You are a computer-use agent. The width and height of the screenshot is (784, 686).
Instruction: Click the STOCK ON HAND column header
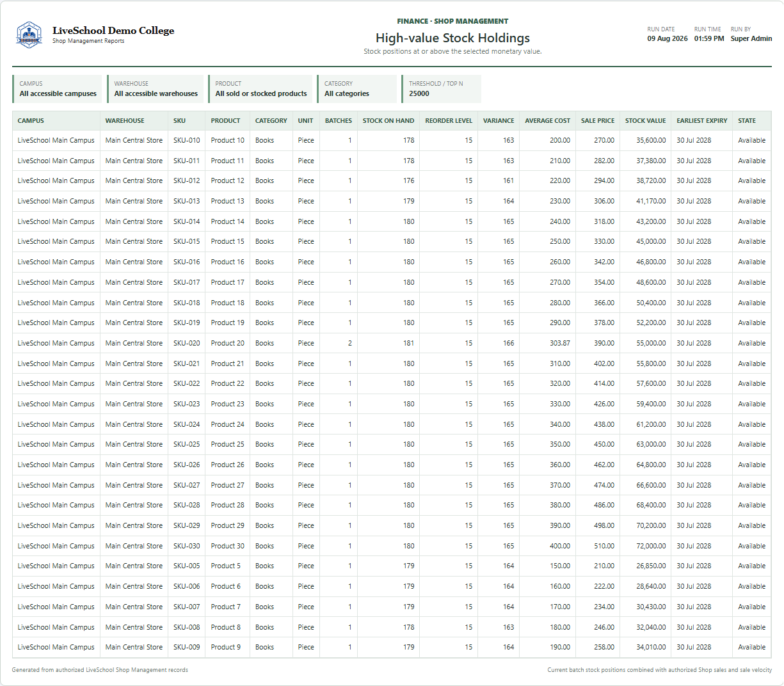click(388, 120)
